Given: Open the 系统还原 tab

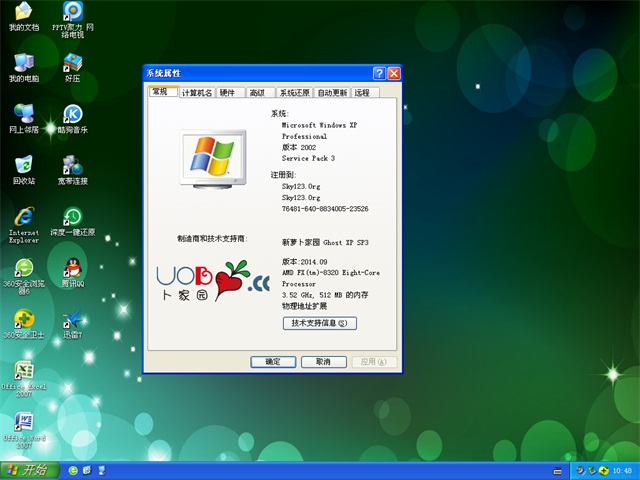Looking at the screenshot, I should (x=294, y=93).
